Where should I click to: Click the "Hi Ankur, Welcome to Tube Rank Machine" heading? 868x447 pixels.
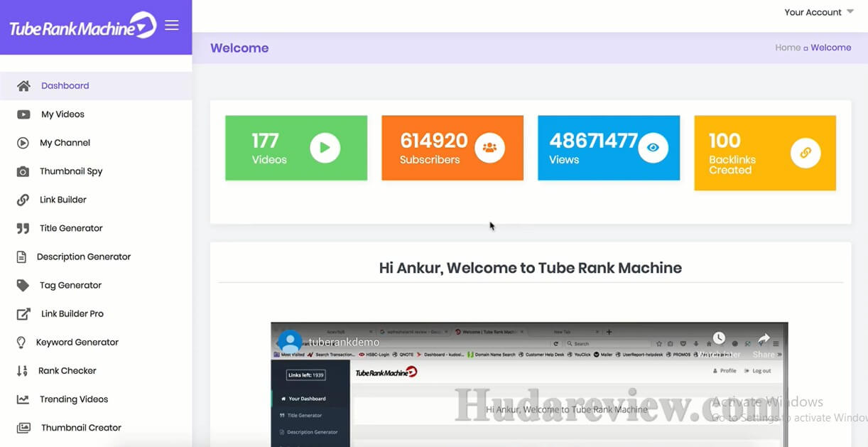[531, 268]
